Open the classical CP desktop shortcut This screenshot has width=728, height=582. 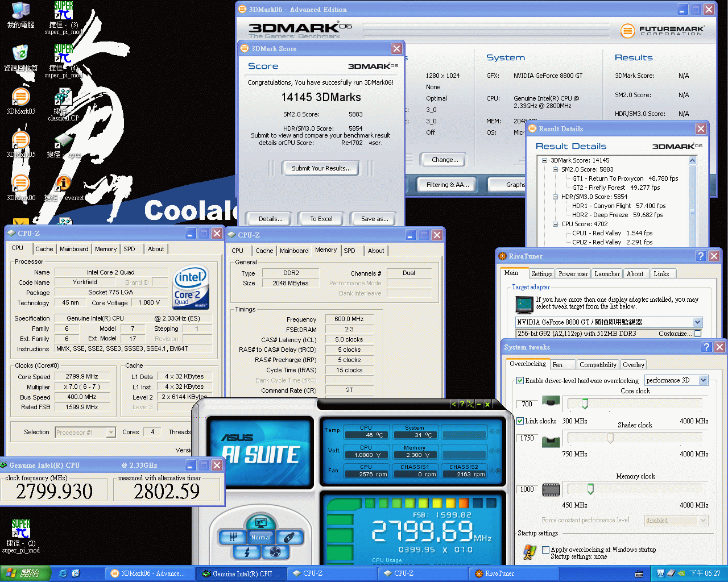tap(63, 105)
